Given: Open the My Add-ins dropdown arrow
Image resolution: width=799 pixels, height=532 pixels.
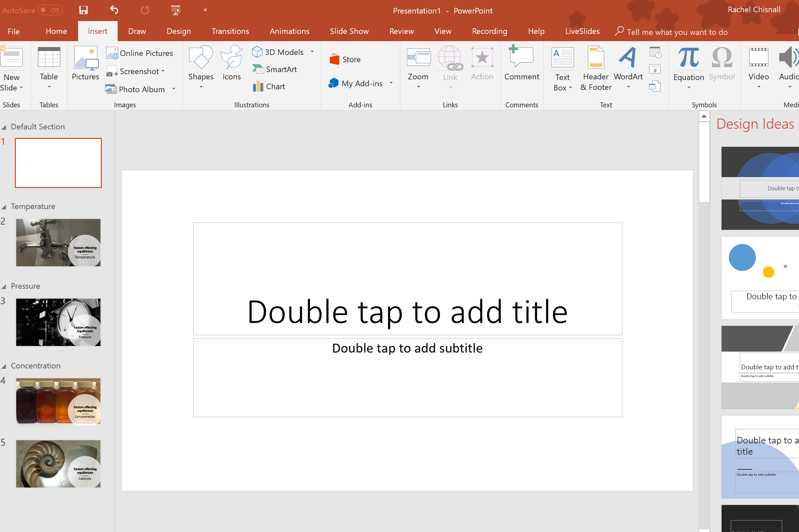Looking at the screenshot, I should pos(391,83).
